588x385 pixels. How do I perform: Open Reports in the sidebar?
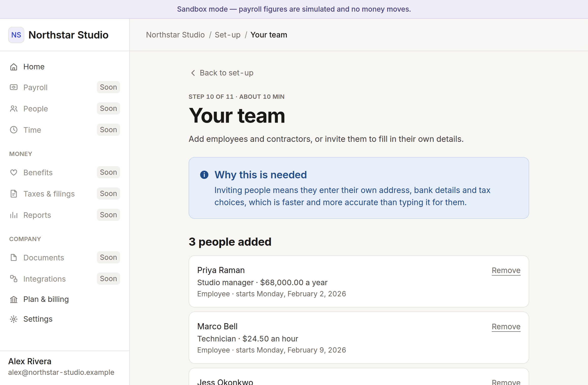pyautogui.click(x=65, y=215)
